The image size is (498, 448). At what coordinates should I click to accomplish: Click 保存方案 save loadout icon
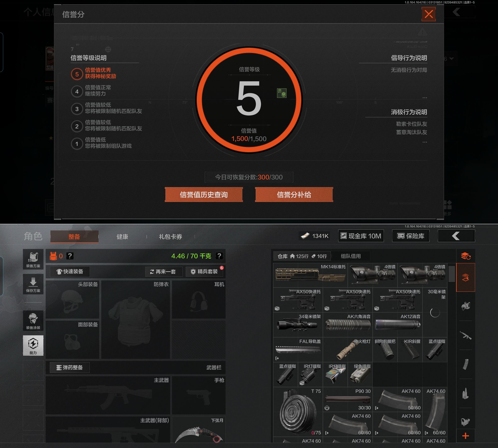tap(33, 284)
